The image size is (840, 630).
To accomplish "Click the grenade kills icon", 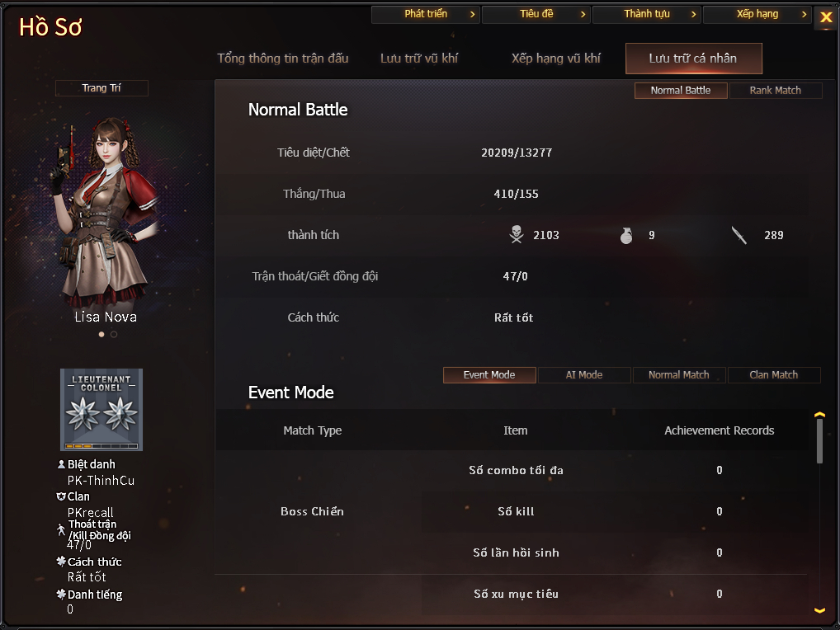I will pyautogui.click(x=625, y=236).
